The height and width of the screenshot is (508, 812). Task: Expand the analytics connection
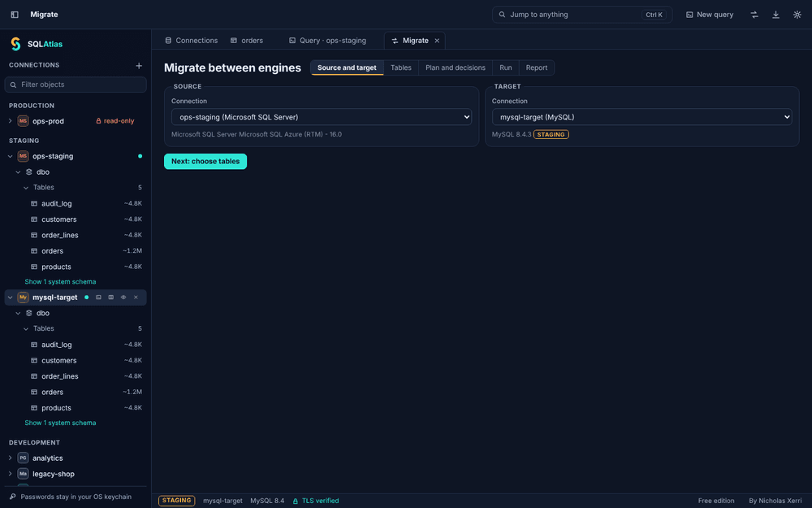(10, 458)
